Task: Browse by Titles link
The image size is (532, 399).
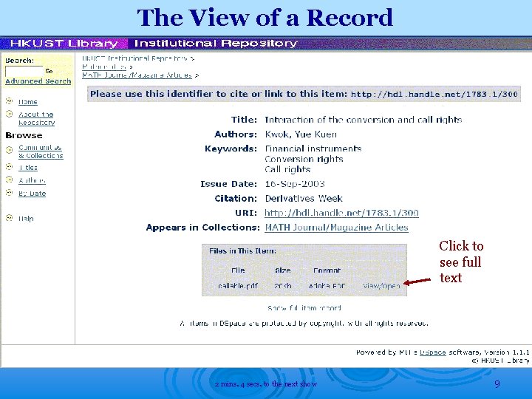Action: point(28,168)
